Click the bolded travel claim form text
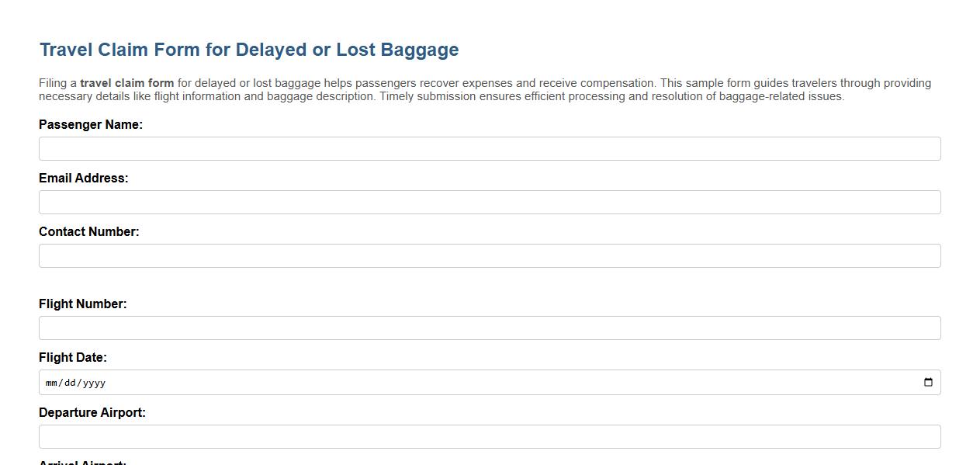 [127, 82]
